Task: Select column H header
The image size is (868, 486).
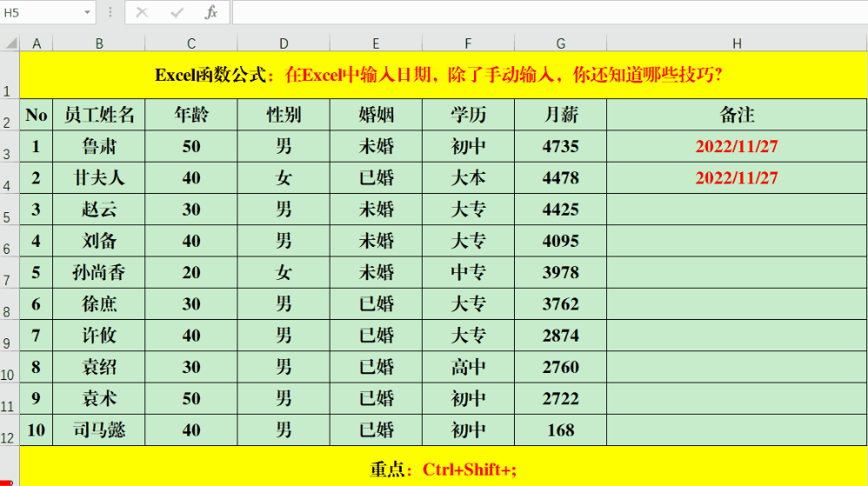Action: (x=737, y=43)
